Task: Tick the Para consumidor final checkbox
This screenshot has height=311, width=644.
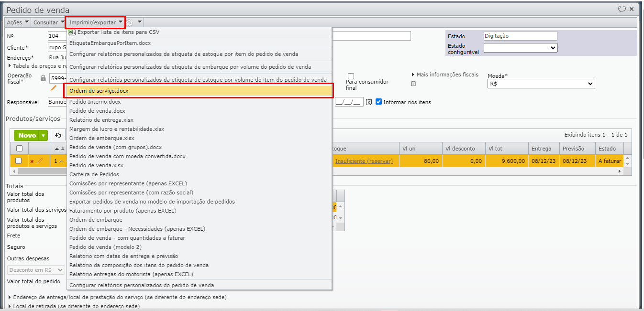Action: [x=351, y=76]
